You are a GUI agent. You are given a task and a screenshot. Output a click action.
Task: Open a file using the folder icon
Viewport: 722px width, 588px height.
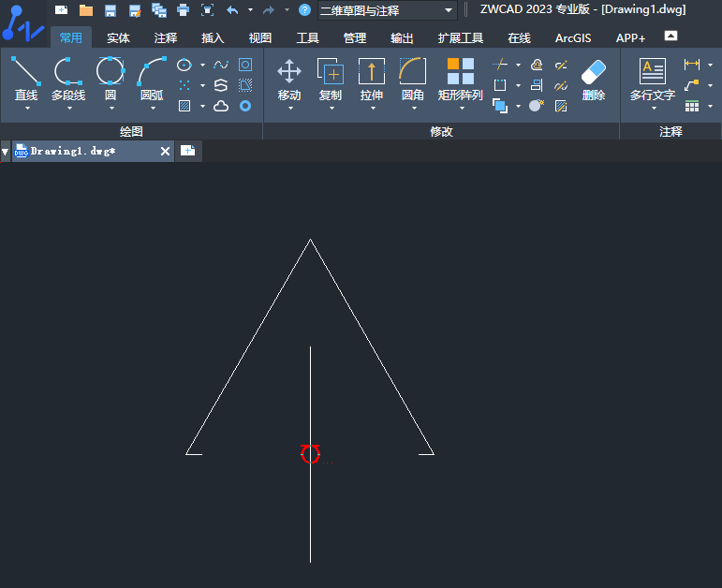(x=86, y=9)
